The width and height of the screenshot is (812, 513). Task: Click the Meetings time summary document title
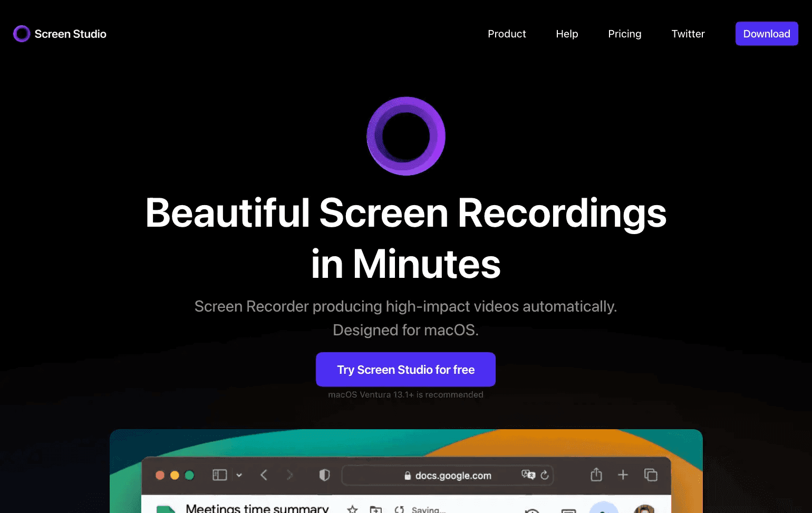257,508
